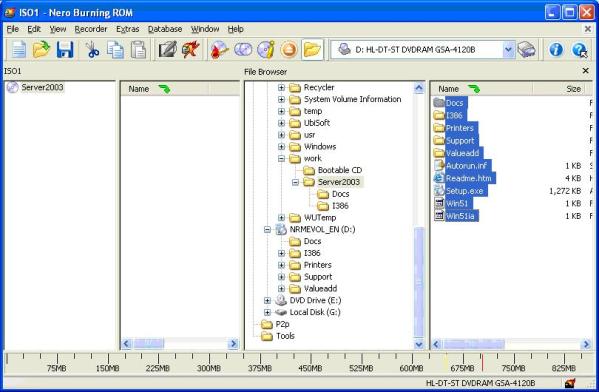Select the Printers folder in file list

(460, 128)
